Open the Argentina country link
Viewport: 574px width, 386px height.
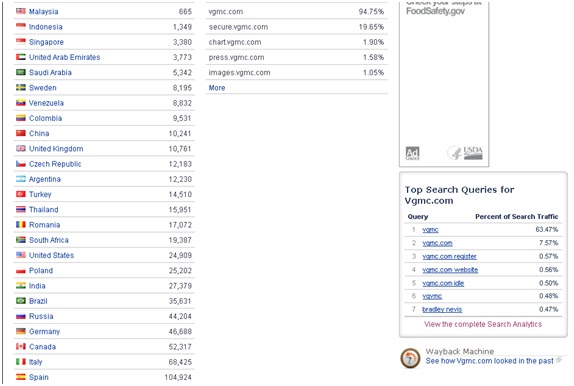click(x=45, y=179)
